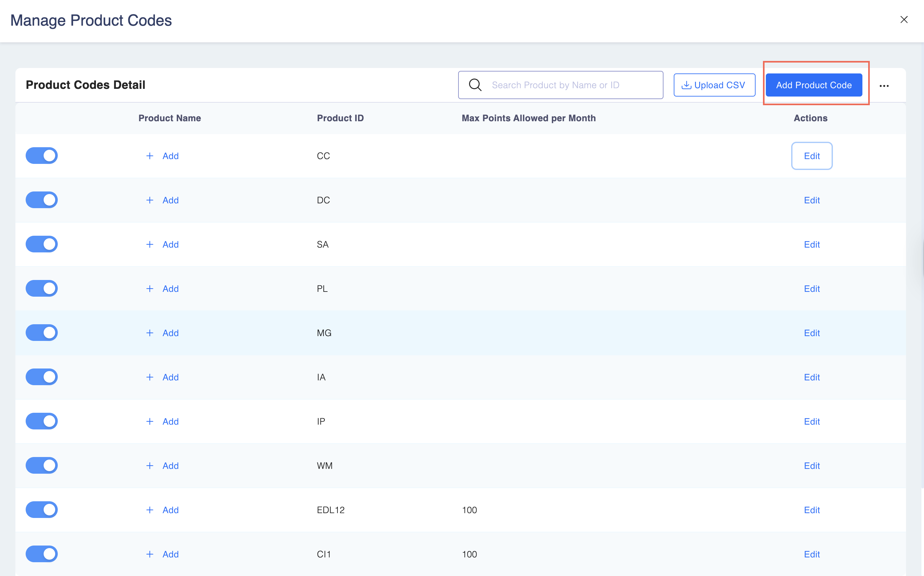This screenshot has width=924, height=576.
Task: Click the search magnifier icon
Action: pos(475,85)
